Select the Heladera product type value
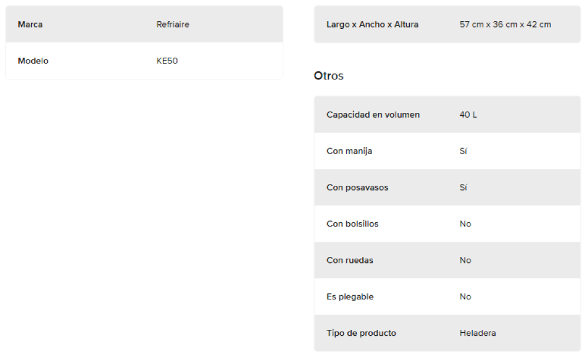This screenshot has width=588, height=364. [x=477, y=333]
